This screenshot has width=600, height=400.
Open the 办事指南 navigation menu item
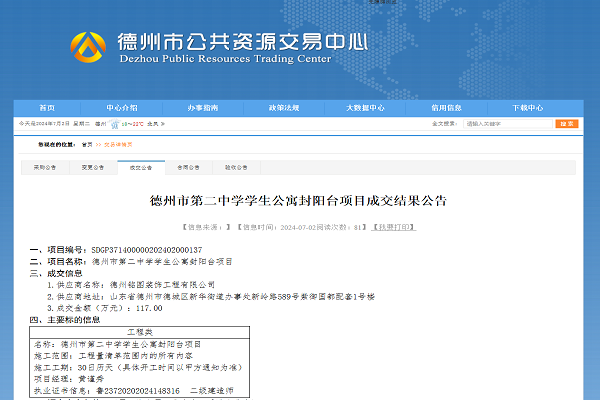[203, 108]
